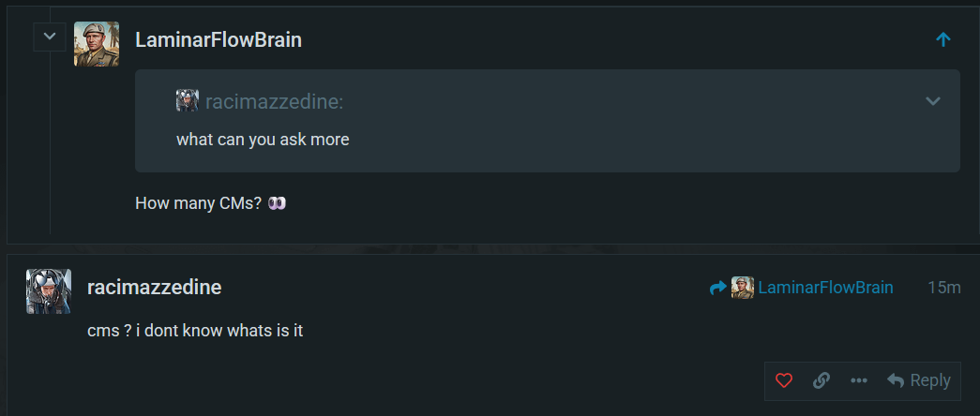Click quoted text "what can you ask more"

[x=263, y=140]
